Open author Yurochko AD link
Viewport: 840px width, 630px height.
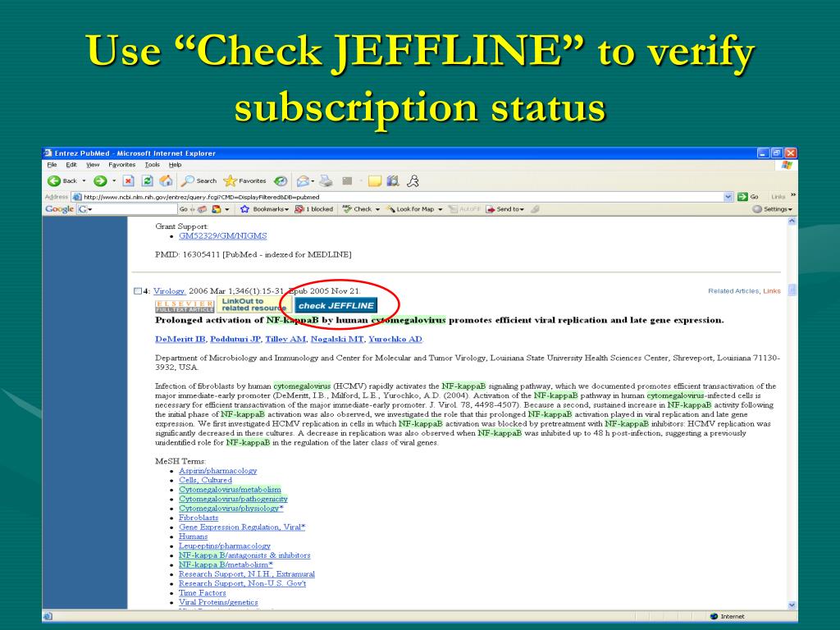point(395,339)
